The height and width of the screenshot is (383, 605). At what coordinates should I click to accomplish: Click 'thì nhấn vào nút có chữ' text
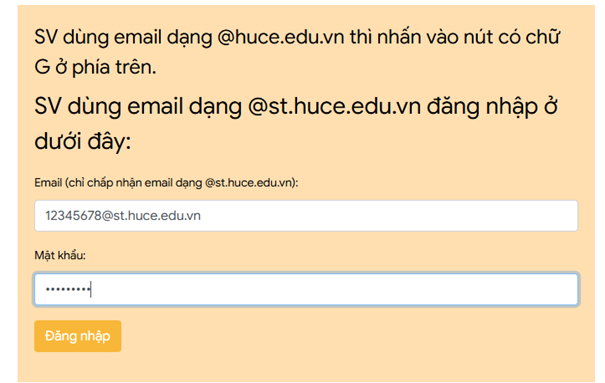455,37
